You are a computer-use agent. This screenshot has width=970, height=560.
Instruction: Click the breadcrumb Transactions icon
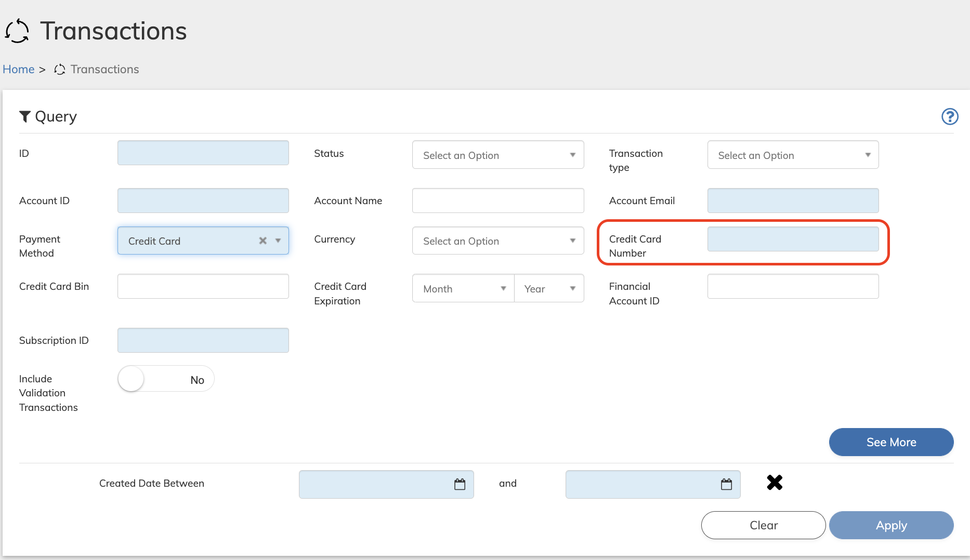pyautogui.click(x=60, y=69)
